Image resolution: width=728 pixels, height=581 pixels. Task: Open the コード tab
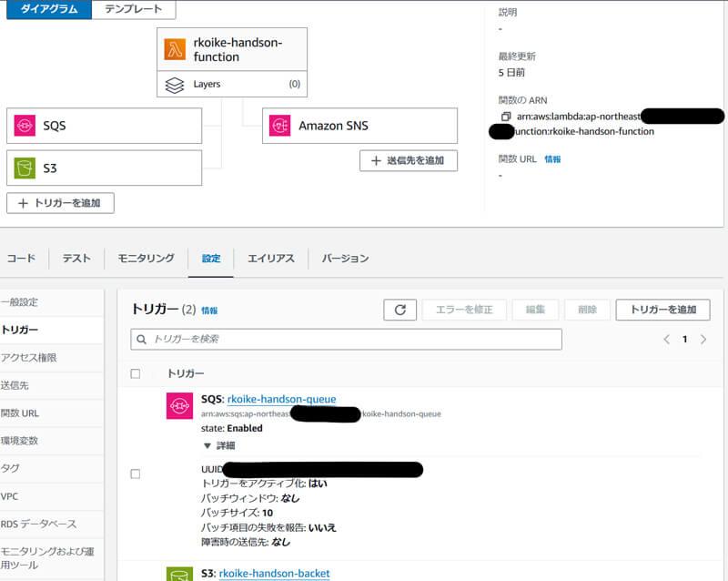21,259
